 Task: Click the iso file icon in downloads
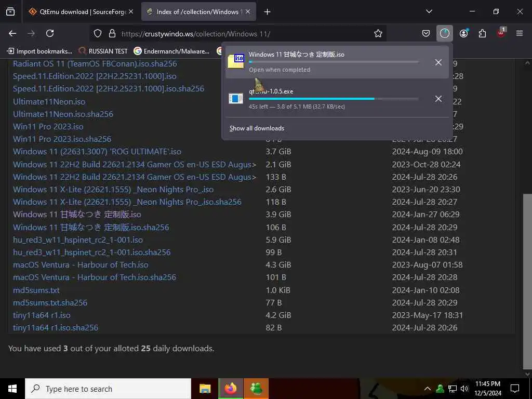[236, 61]
